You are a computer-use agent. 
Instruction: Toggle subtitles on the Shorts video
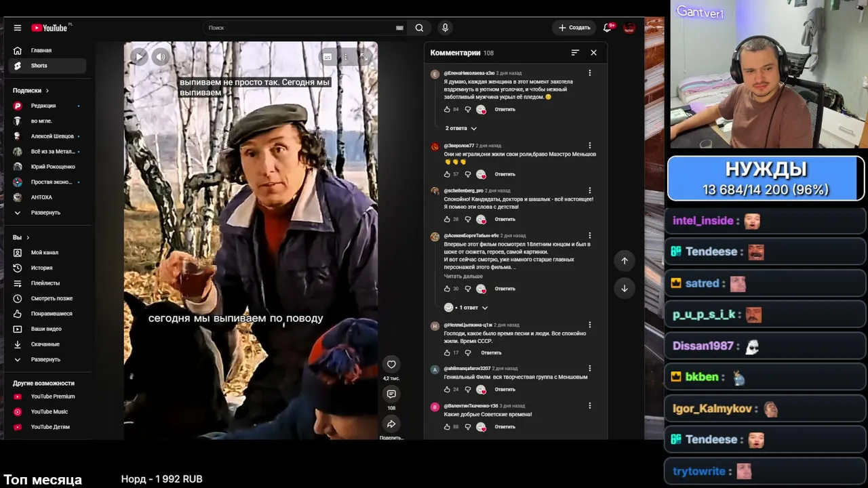pos(327,57)
